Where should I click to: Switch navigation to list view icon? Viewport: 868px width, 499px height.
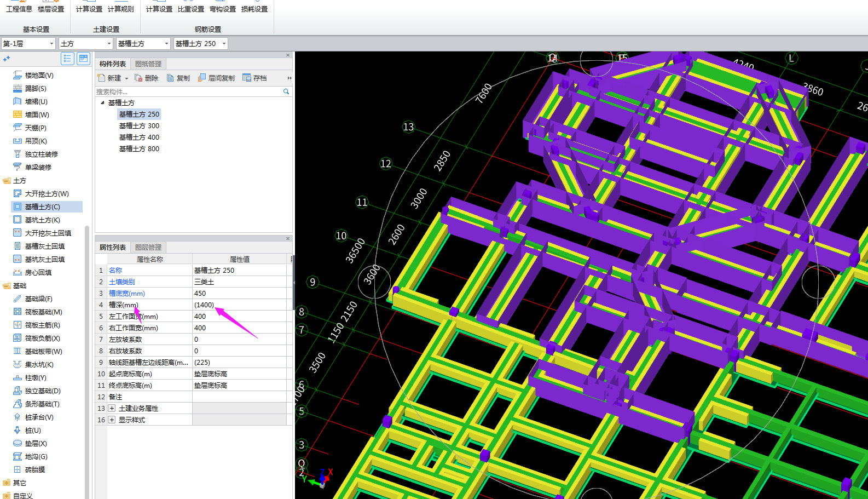tap(67, 59)
